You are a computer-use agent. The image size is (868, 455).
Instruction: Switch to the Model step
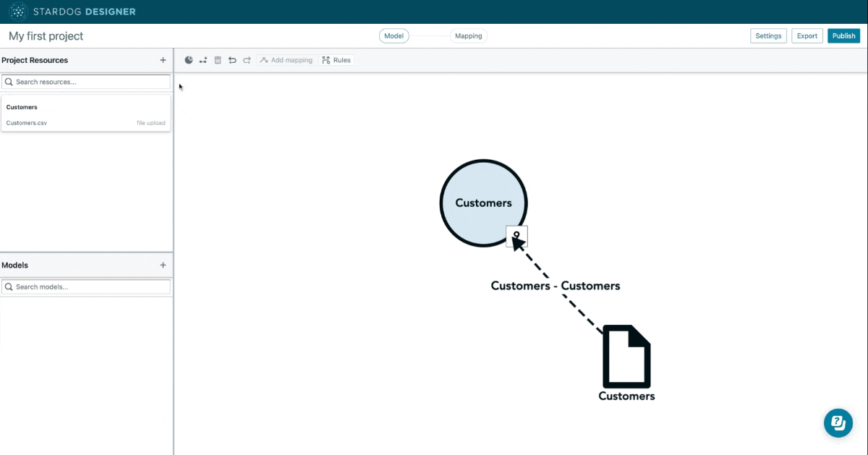(x=394, y=36)
